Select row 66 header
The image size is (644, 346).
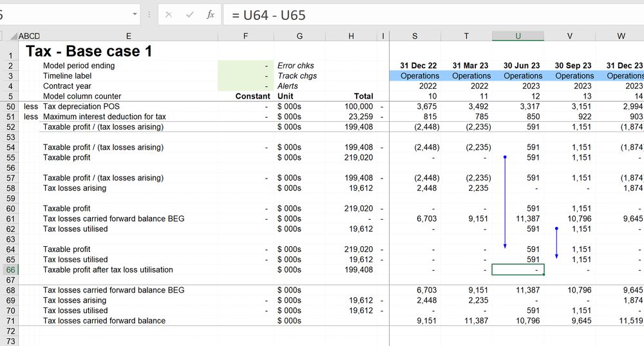click(10, 270)
